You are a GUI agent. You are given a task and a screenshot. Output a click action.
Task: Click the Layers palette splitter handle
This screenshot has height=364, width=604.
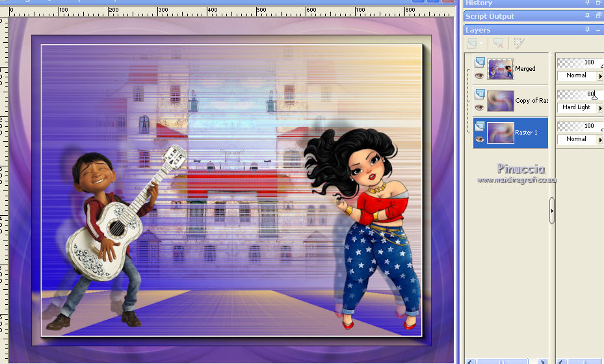click(551, 211)
